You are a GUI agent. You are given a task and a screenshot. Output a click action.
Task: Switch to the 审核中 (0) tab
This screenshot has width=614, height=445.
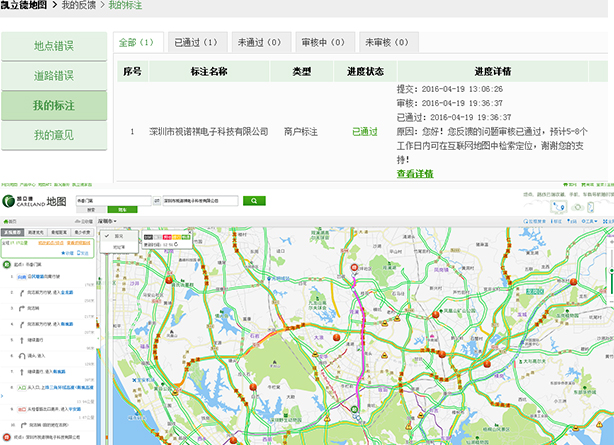click(325, 42)
